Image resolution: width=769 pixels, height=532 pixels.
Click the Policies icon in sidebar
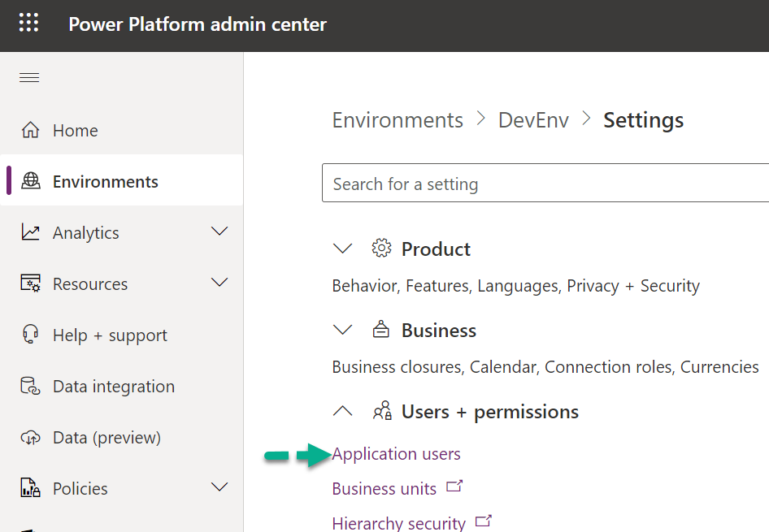pos(30,489)
